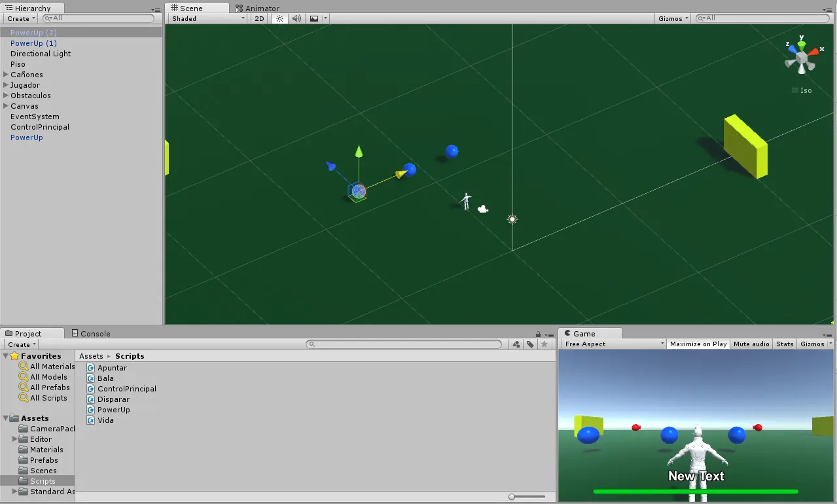Expand the Canvas object

pos(6,106)
